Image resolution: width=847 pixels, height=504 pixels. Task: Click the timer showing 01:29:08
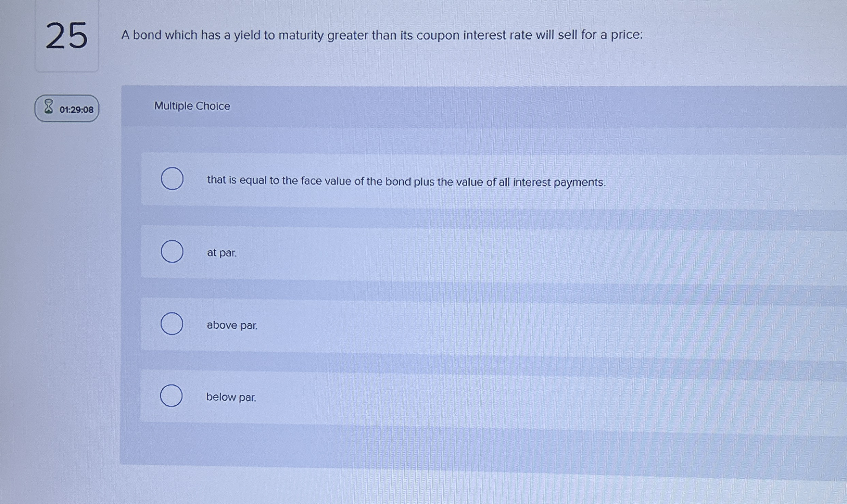(76, 109)
